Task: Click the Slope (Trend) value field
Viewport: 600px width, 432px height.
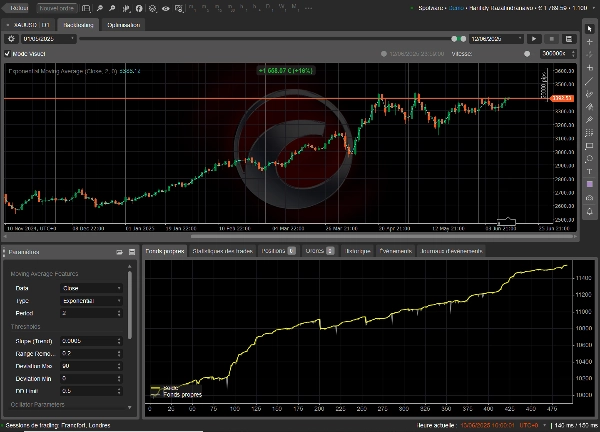Action: point(91,341)
